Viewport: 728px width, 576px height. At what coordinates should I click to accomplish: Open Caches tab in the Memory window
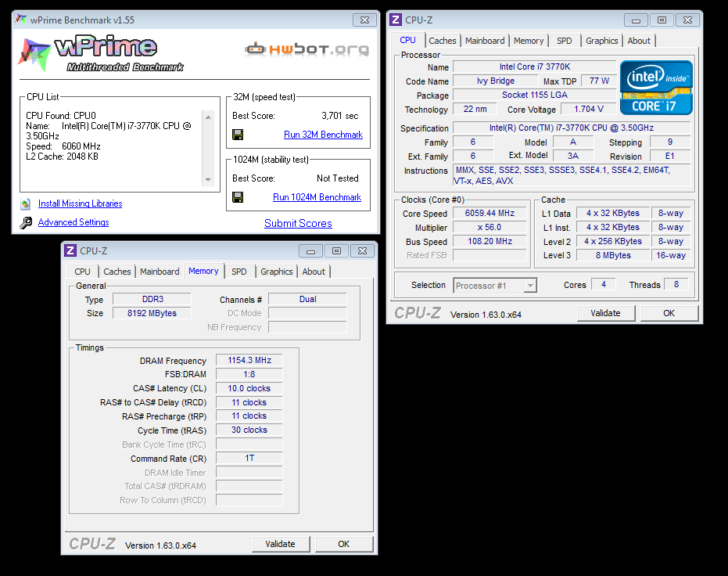point(117,272)
